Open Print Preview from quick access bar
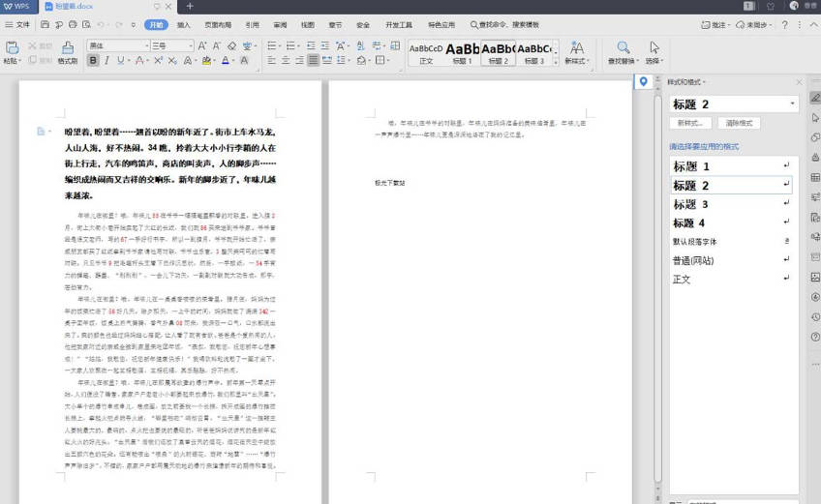Viewport: 821px width, 504px height. tap(86, 24)
